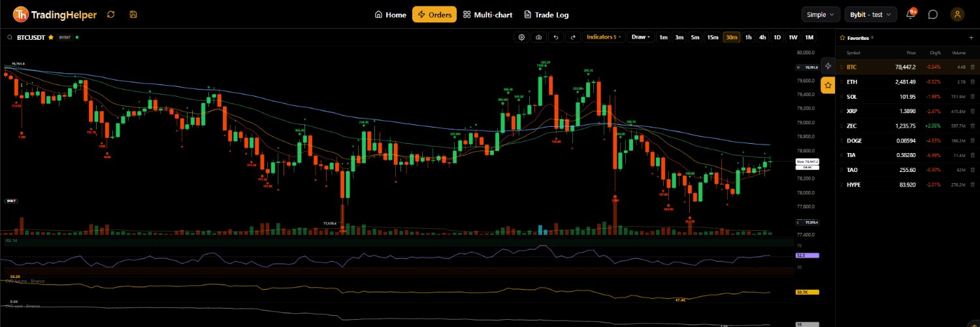Viewport: 980px width, 327px height.
Task: Click the refresh sync icon beside TradingHelper
Action: click(111, 14)
